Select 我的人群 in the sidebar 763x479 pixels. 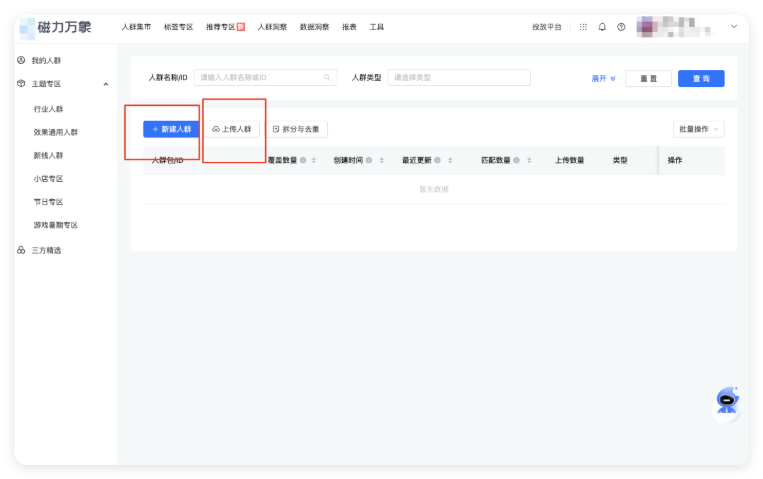(x=46, y=60)
